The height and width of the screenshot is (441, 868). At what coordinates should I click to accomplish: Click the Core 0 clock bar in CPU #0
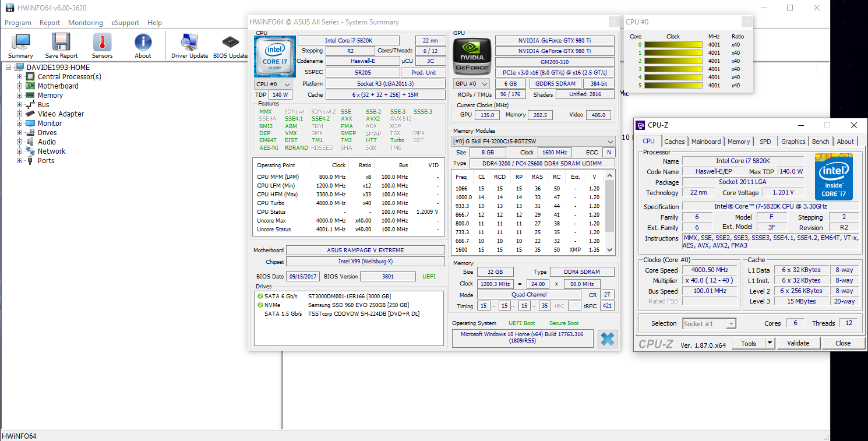click(x=673, y=44)
